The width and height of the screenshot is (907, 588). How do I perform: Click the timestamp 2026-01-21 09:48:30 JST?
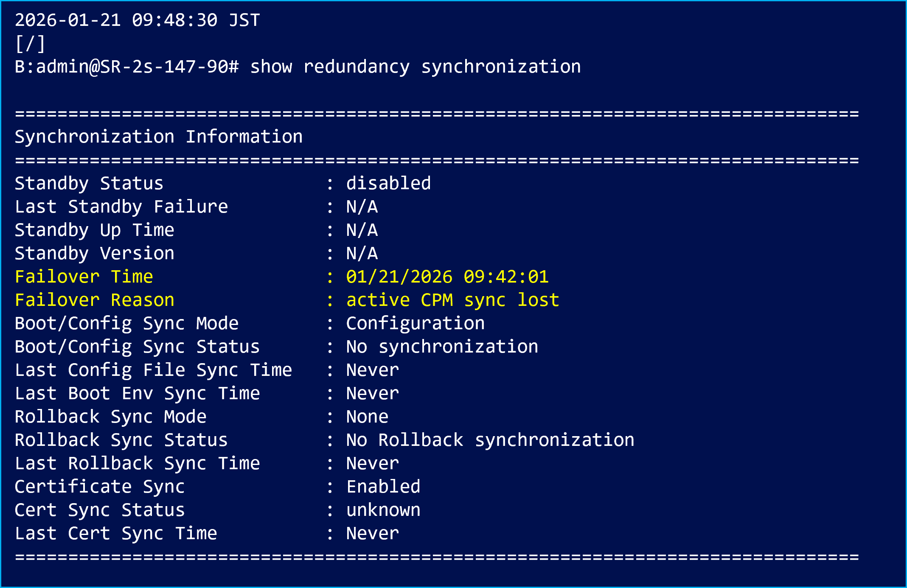(137, 20)
